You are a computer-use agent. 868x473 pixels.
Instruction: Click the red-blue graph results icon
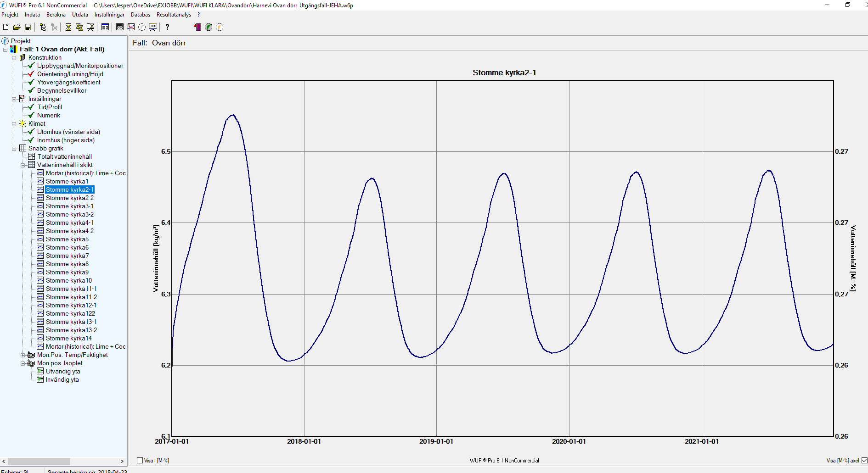click(131, 27)
